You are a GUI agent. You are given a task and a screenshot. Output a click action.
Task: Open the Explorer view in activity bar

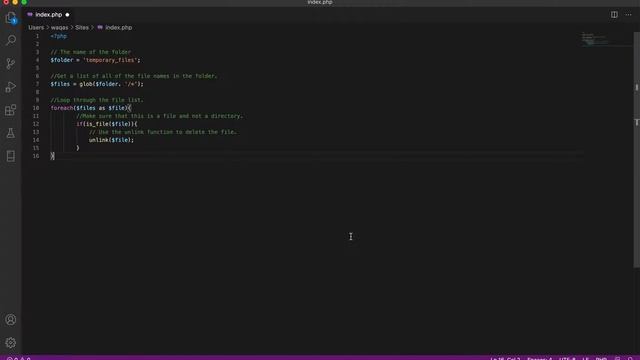click(x=11, y=18)
